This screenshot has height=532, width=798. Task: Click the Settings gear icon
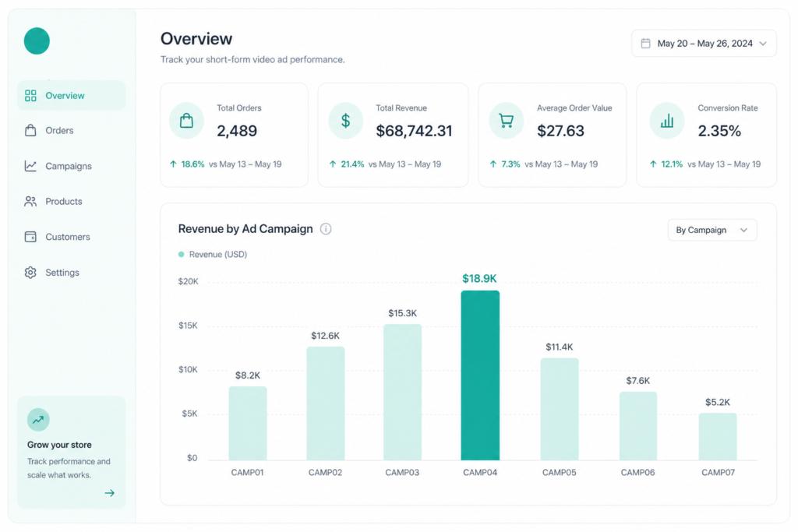coord(30,273)
